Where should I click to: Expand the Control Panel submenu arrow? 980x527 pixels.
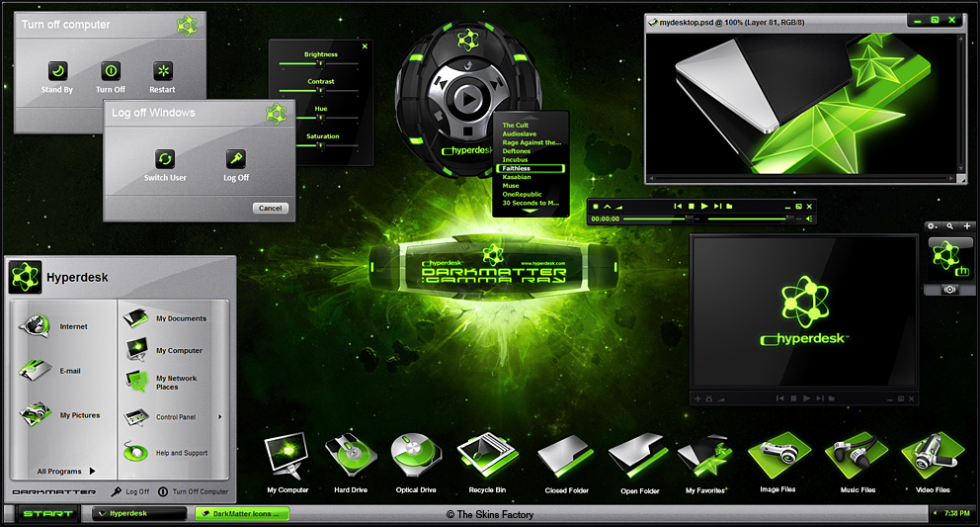(220, 417)
